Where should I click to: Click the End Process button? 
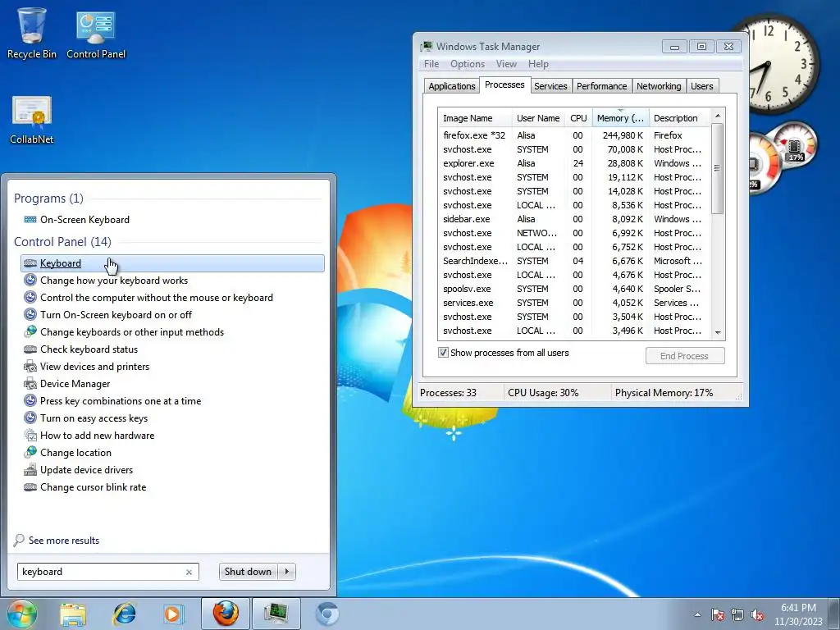[x=685, y=356]
